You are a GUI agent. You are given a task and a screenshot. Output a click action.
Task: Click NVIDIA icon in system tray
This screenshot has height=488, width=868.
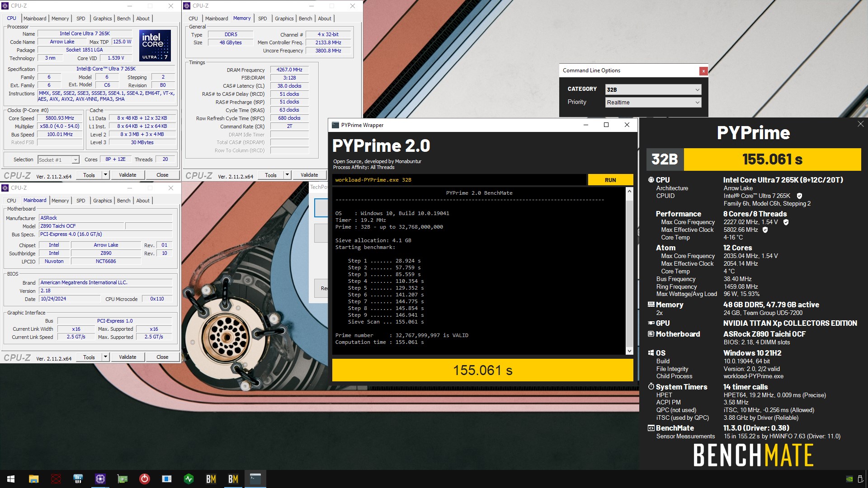(849, 479)
